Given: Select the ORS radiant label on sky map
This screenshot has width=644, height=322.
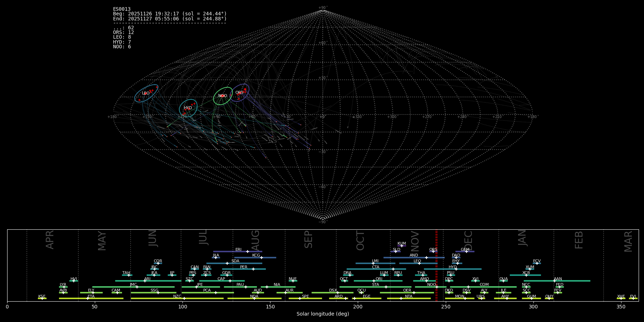Looking at the screenshot, I should point(239,93).
